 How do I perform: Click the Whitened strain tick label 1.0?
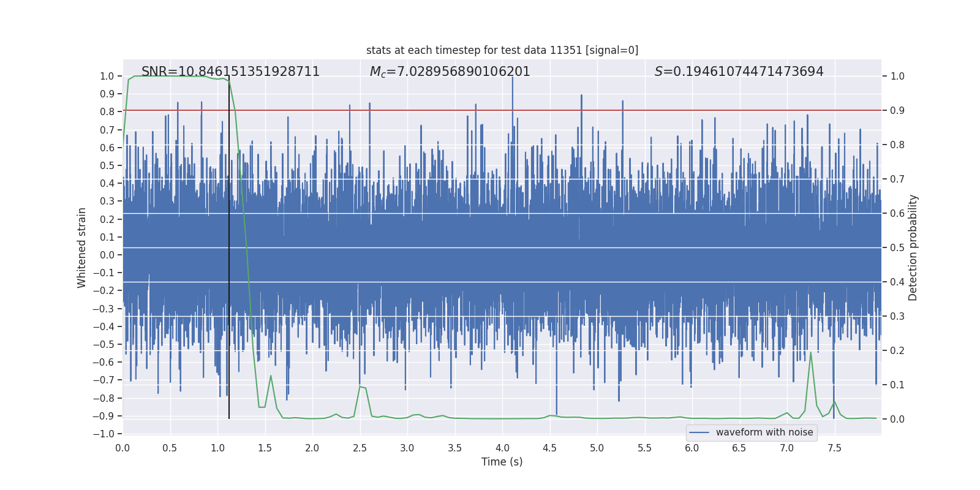click(107, 76)
